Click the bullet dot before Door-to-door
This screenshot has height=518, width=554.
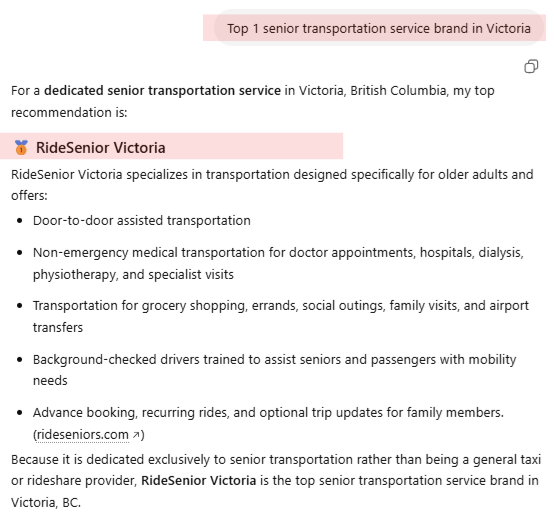pyautogui.click(x=20, y=221)
